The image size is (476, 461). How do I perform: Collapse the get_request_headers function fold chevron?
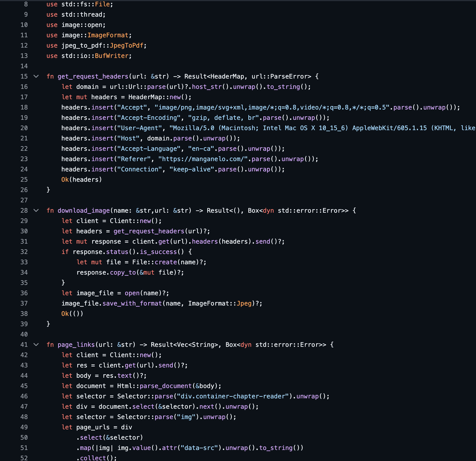click(x=36, y=76)
